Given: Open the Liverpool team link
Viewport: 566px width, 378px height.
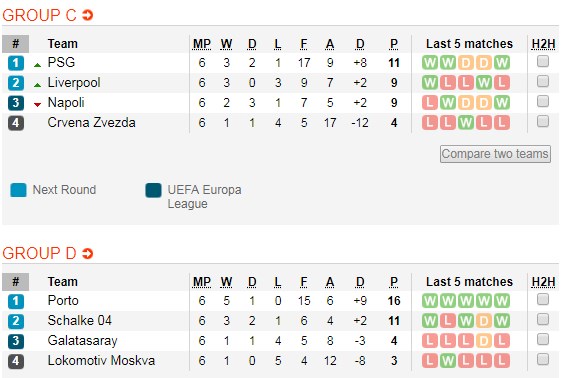Looking at the screenshot, I should point(74,83).
